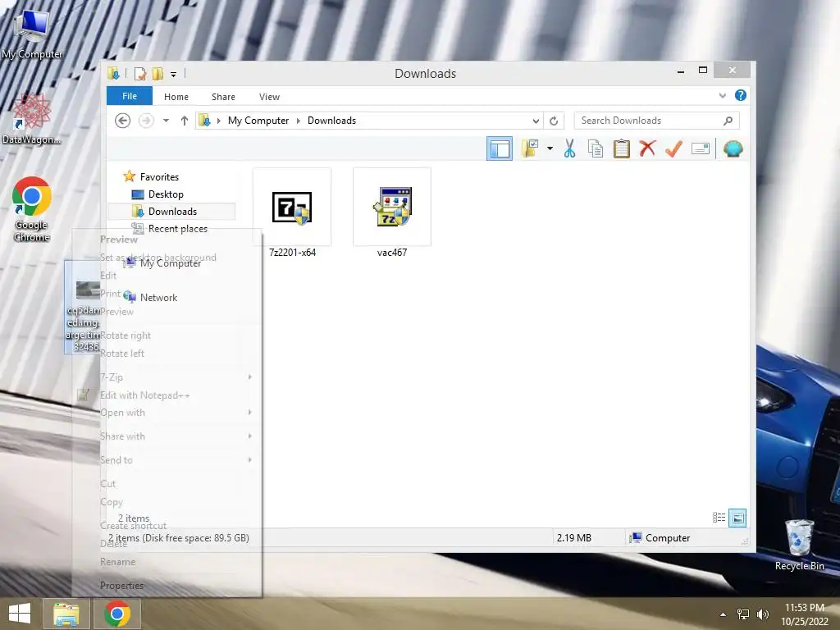Choose Rotate right in context menu
840x630 pixels.
(167, 336)
